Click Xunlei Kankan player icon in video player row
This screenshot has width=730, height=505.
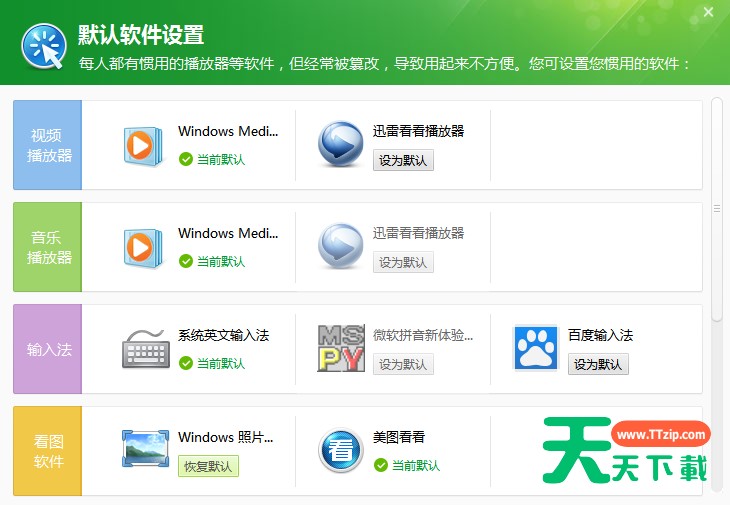[x=340, y=144]
